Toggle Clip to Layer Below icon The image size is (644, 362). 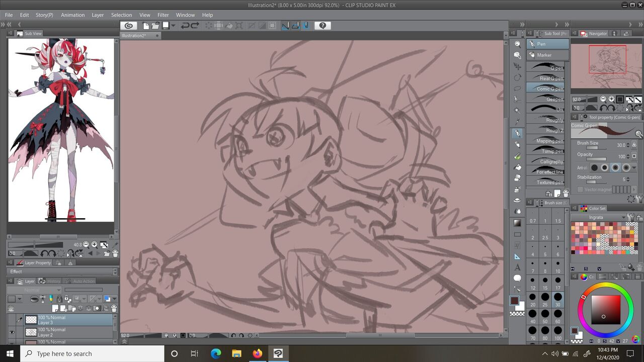click(34, 299)
